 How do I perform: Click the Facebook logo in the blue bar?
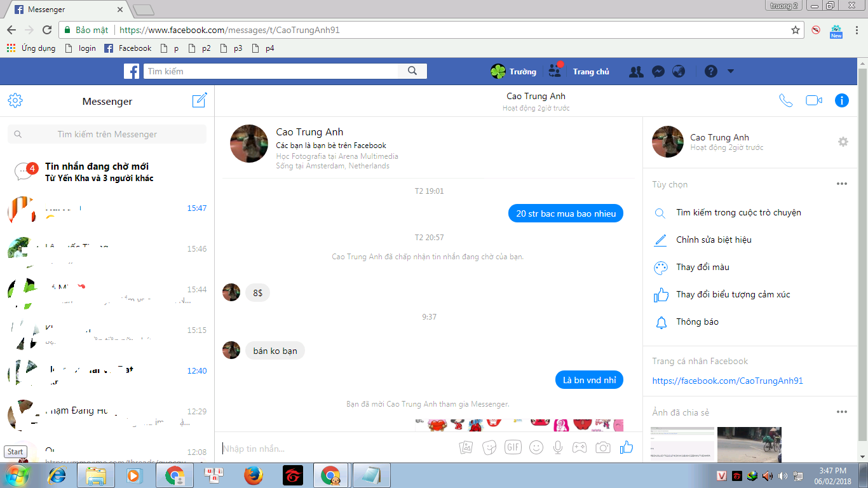point(132,71)
